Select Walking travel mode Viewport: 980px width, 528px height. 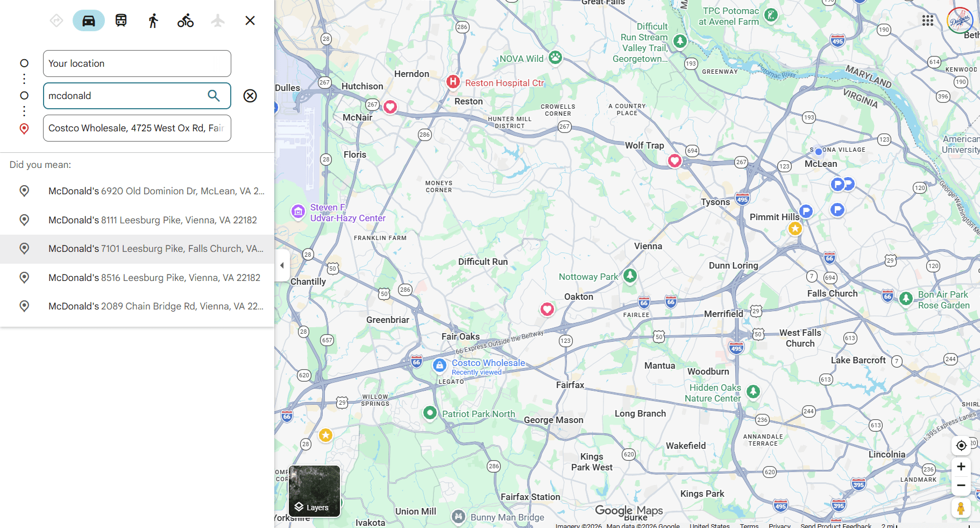point(153,20)
